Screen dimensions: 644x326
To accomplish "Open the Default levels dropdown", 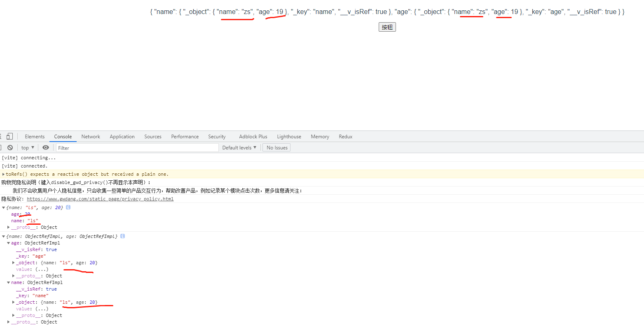I will click(239, 147).
